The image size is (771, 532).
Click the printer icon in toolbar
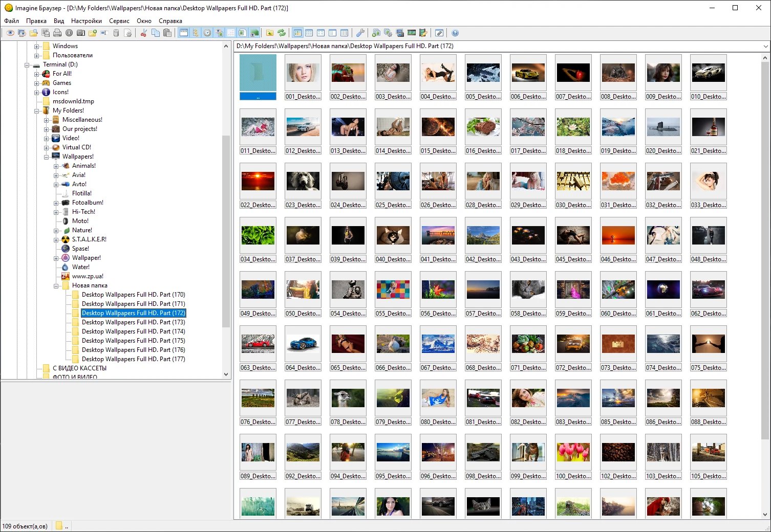[57, 33]
